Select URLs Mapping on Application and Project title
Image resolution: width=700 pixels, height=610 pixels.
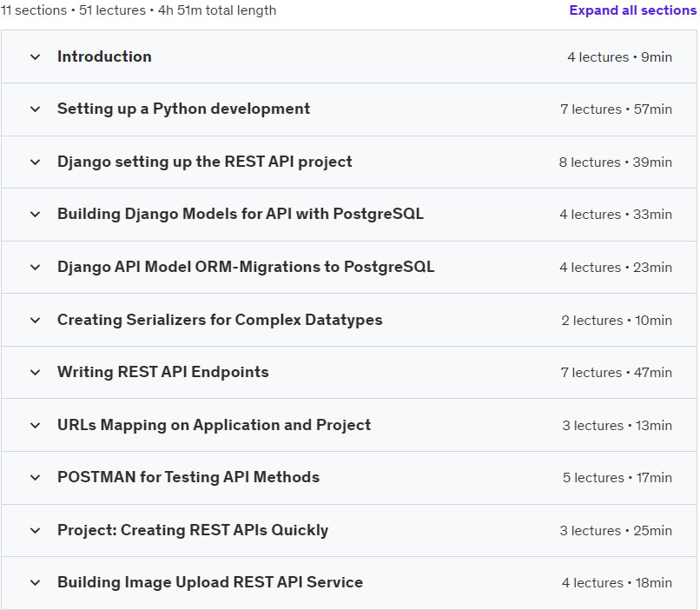(x=214, y=425)
